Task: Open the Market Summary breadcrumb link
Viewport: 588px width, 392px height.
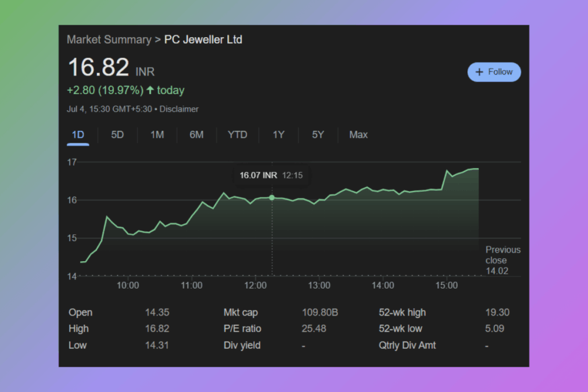Action: (x=109, y=40)
